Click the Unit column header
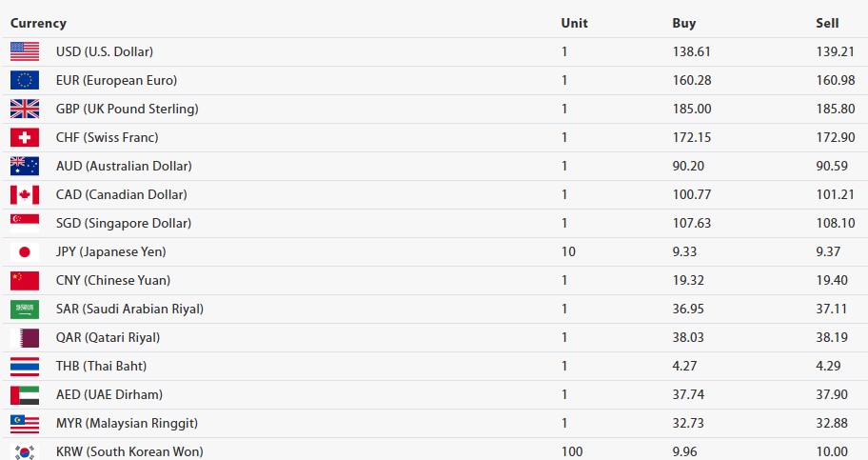868x460 pixels. point(574,23)
